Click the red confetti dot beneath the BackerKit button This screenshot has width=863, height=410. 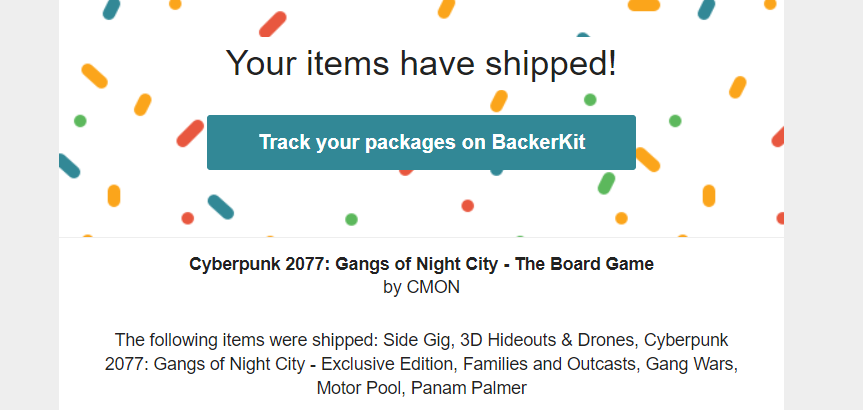(x=468, y=206)
